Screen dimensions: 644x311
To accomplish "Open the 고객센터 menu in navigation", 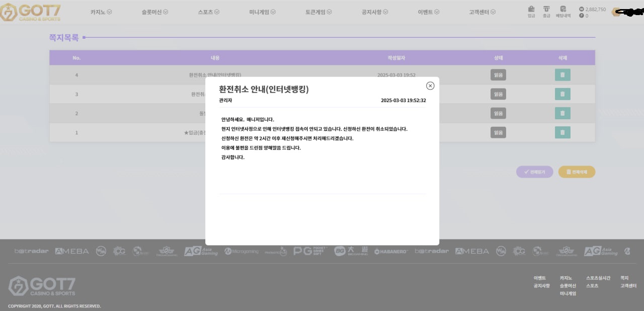I will click(x=482, y=12).
